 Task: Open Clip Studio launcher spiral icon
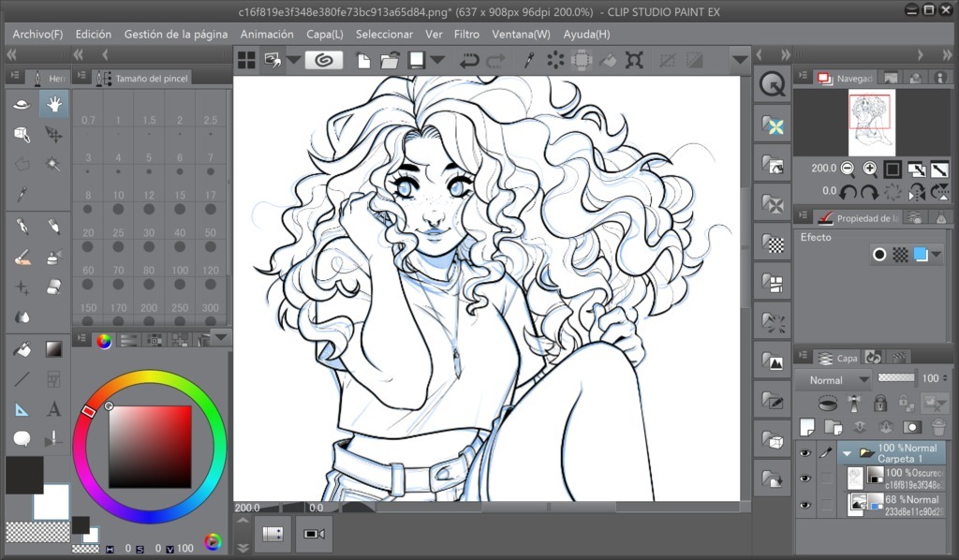point(324,61)
